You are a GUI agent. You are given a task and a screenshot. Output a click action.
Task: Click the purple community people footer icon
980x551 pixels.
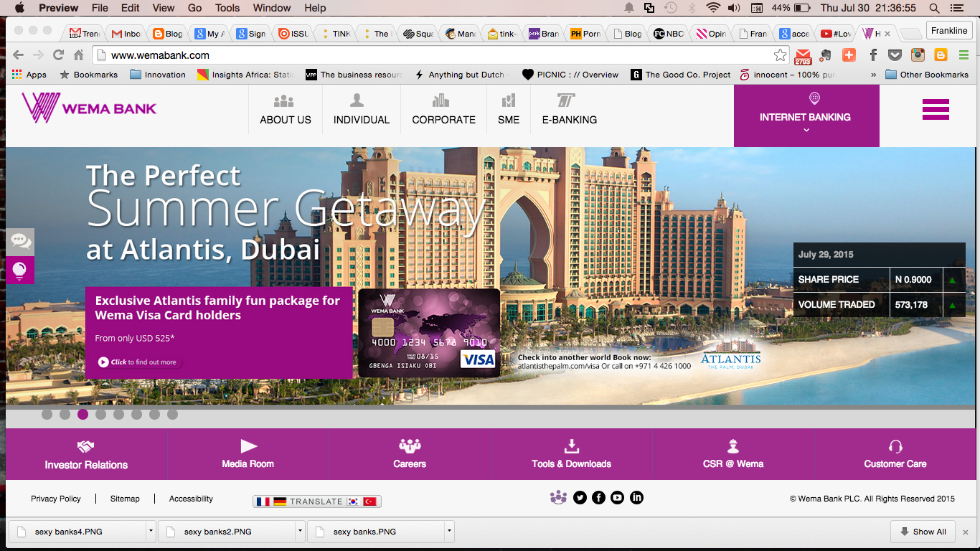(x=558, y=497)
